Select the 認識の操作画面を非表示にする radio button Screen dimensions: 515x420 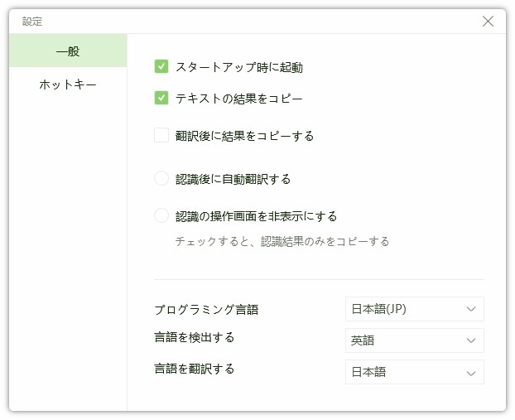point(161,216)
